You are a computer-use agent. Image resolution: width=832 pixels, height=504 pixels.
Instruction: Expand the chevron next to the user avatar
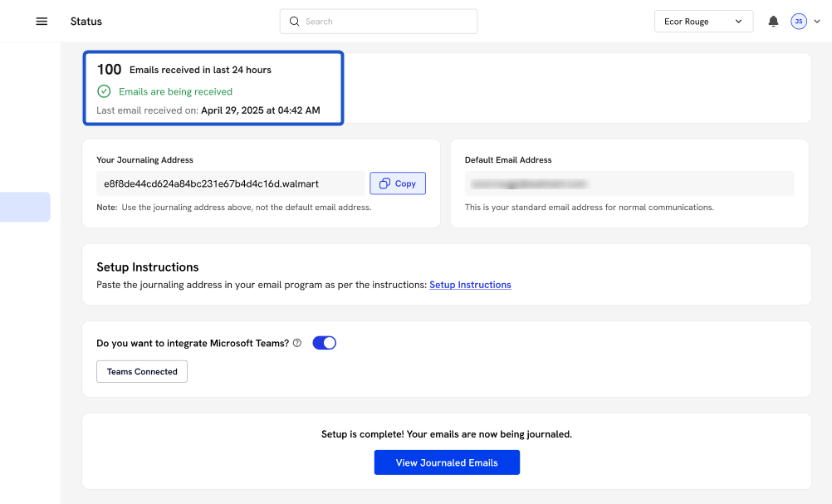click(817, 22)
